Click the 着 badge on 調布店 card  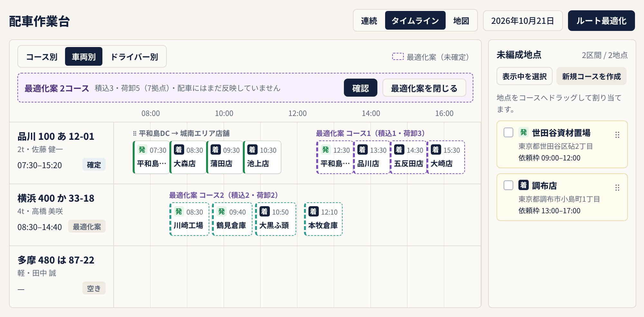pyautogui.click(x=524, y=185)
